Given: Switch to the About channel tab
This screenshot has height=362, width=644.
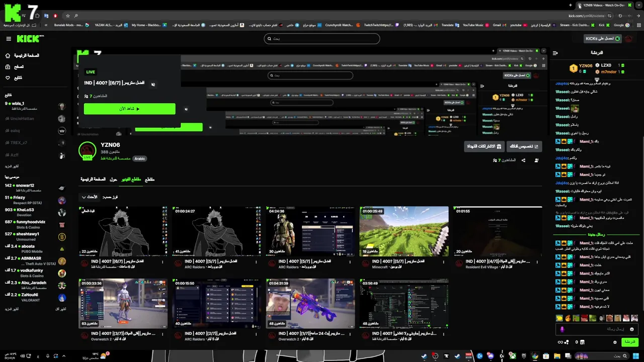Looking at the screenshot, I should tap(114, 179).
